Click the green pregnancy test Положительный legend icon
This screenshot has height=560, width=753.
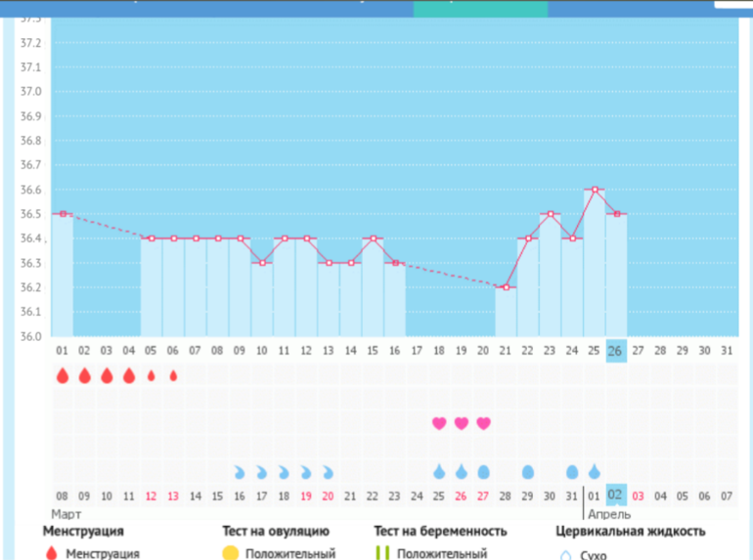[x=383, y=554]
